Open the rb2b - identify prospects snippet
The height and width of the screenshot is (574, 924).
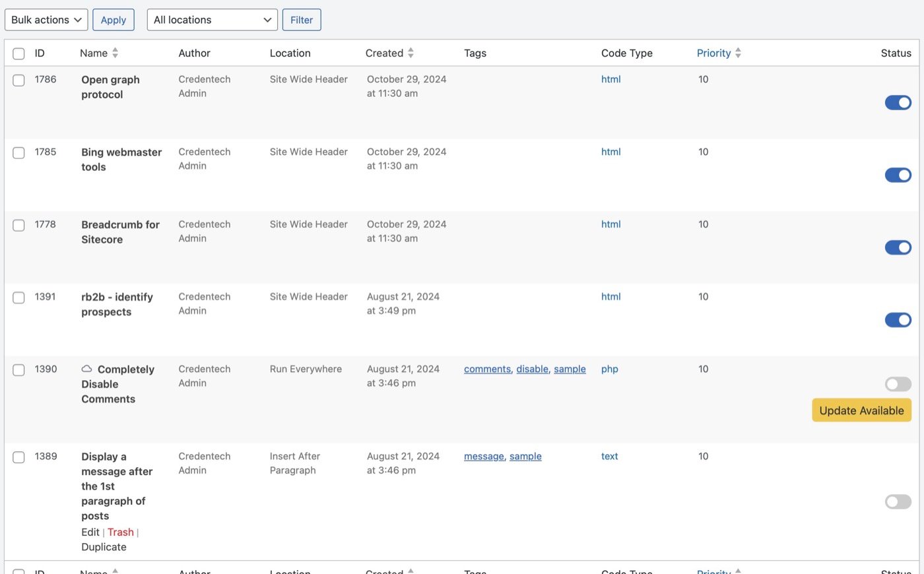point(117,305)
